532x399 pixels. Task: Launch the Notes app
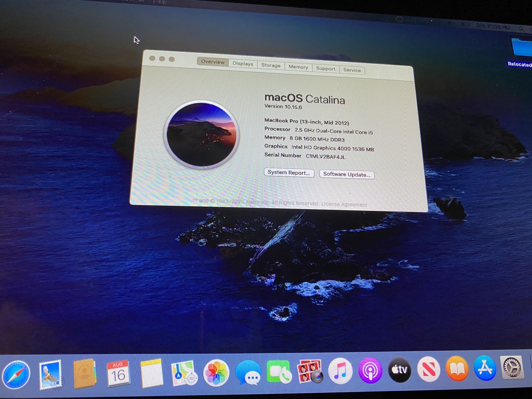click(152, 374)
